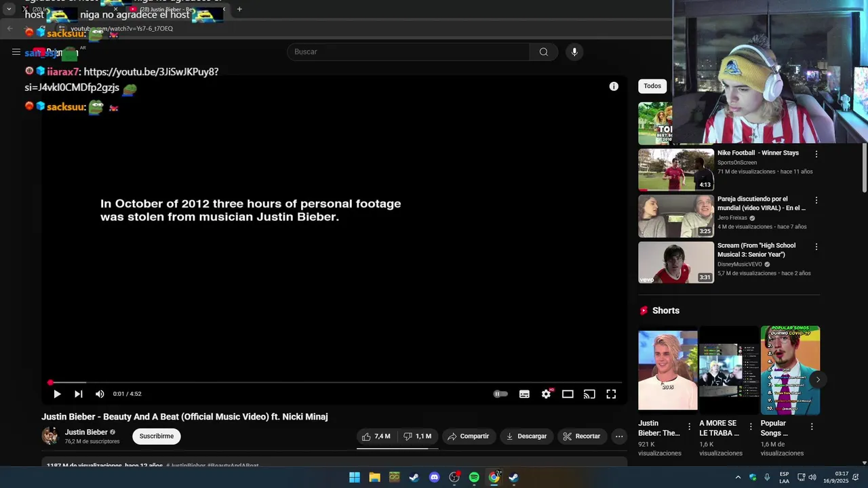Open options for Scream video
868x488 pixels.
[816, 247]
